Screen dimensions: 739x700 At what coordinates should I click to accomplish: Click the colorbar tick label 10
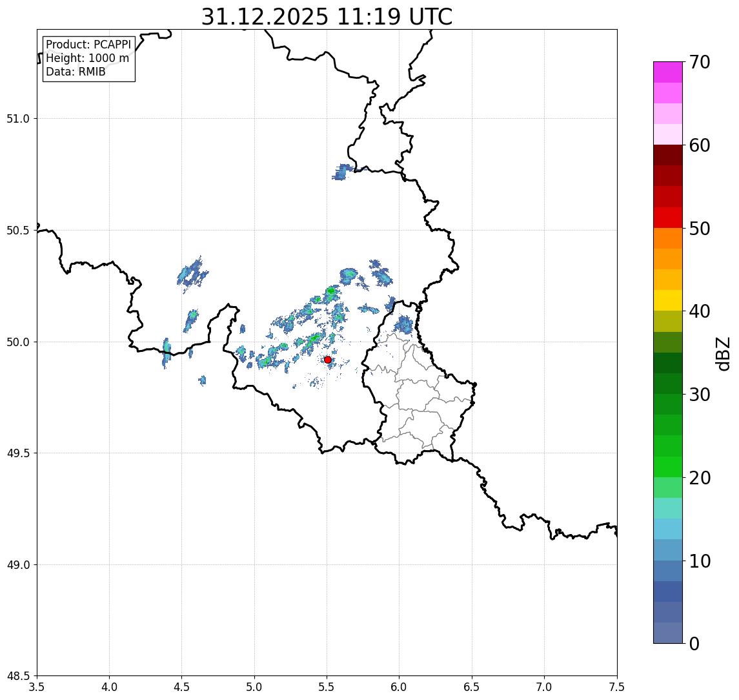(700, 561)
